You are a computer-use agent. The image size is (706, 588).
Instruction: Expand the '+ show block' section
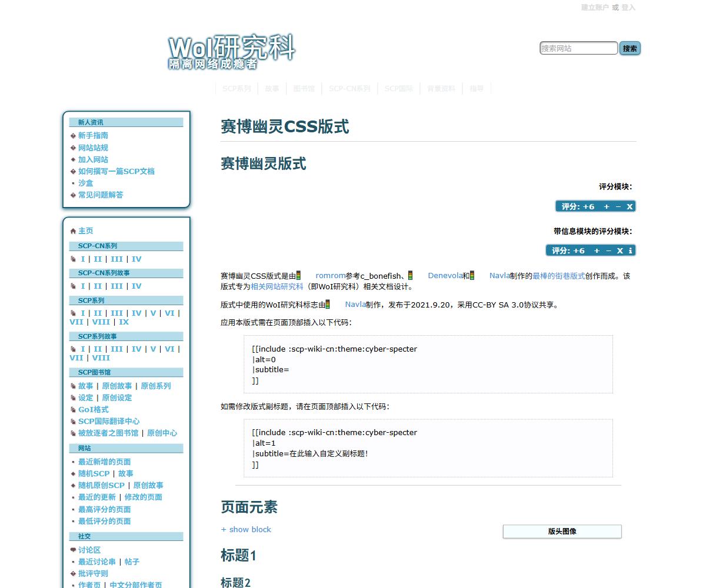point(246,529)
